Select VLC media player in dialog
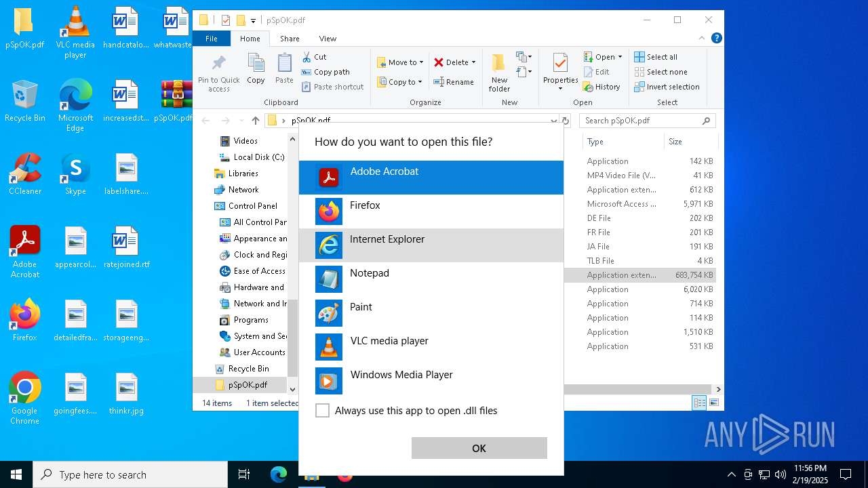 click(431, 347)
